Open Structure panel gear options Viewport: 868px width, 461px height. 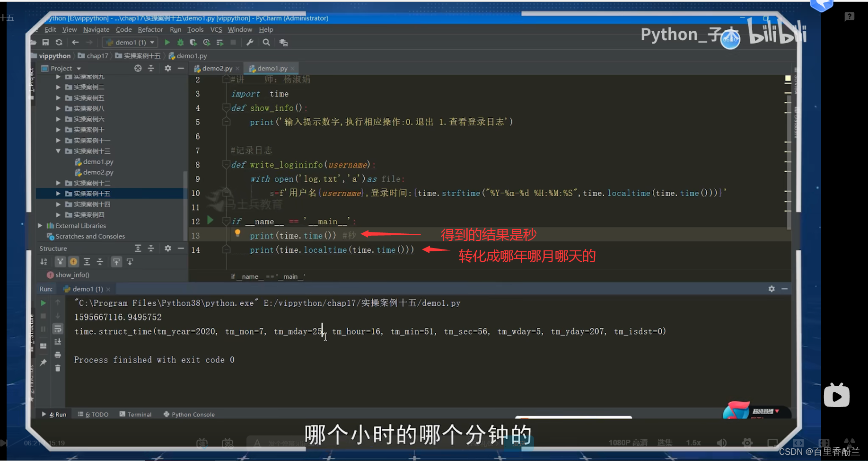168,248
